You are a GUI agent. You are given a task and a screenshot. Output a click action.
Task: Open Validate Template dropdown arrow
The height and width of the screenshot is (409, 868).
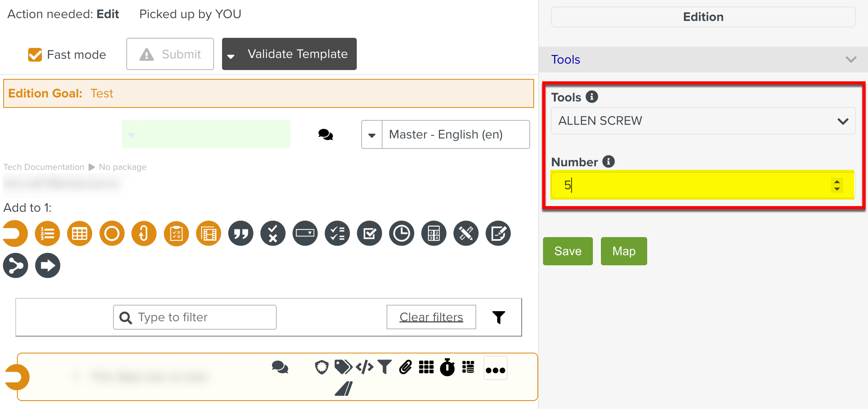coord(231,56)
